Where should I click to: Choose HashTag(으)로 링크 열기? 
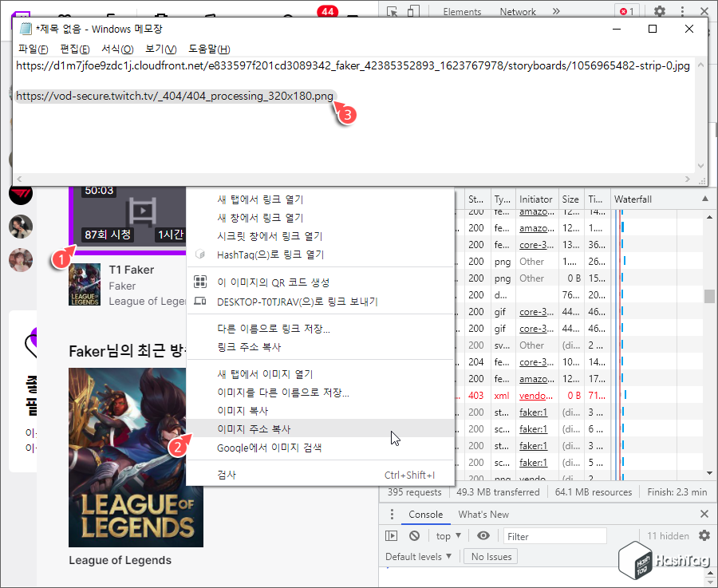(x=321, y=255)
